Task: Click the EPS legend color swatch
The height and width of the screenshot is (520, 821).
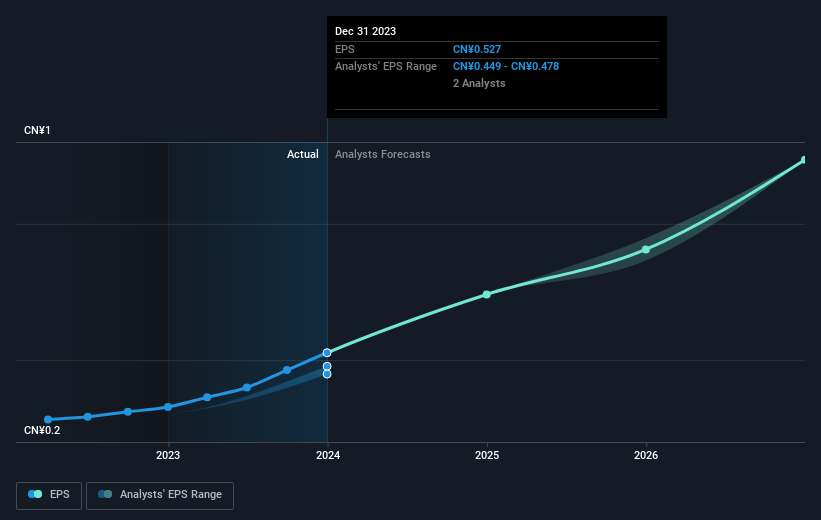Action: (35, 494)
